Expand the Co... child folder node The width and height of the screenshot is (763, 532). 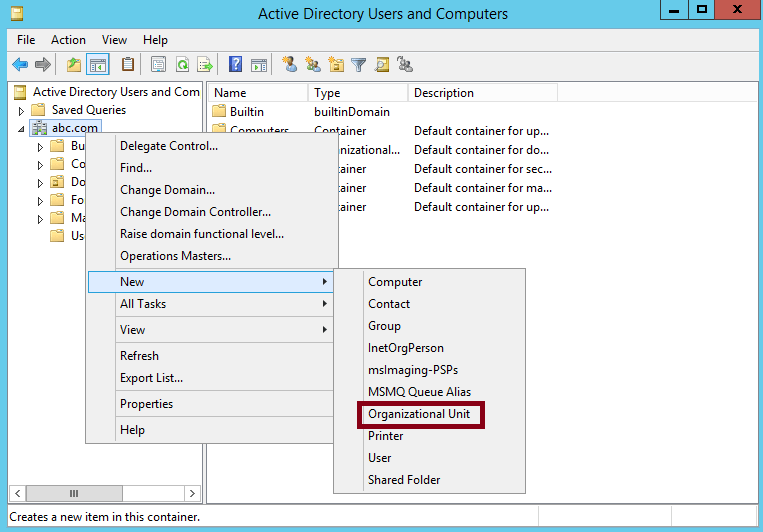[40, 165]
